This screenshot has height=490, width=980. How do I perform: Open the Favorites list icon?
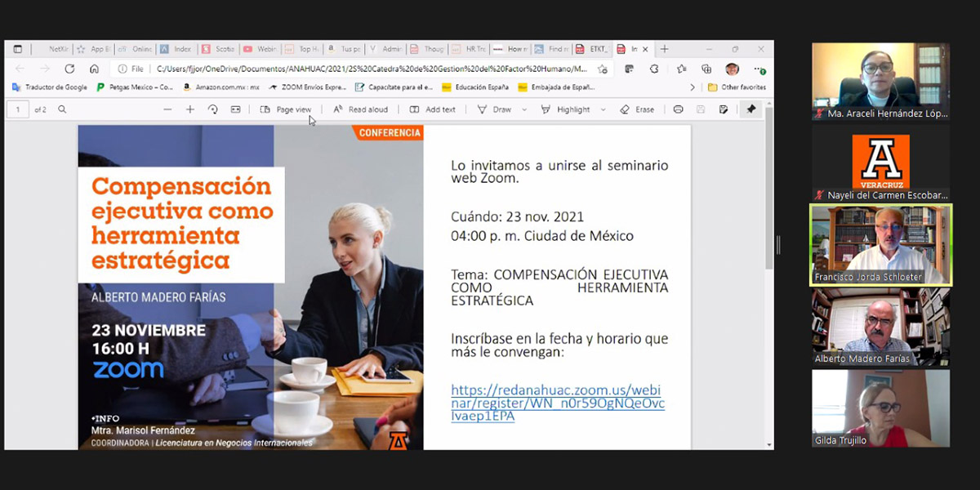(x=681, y=69)
